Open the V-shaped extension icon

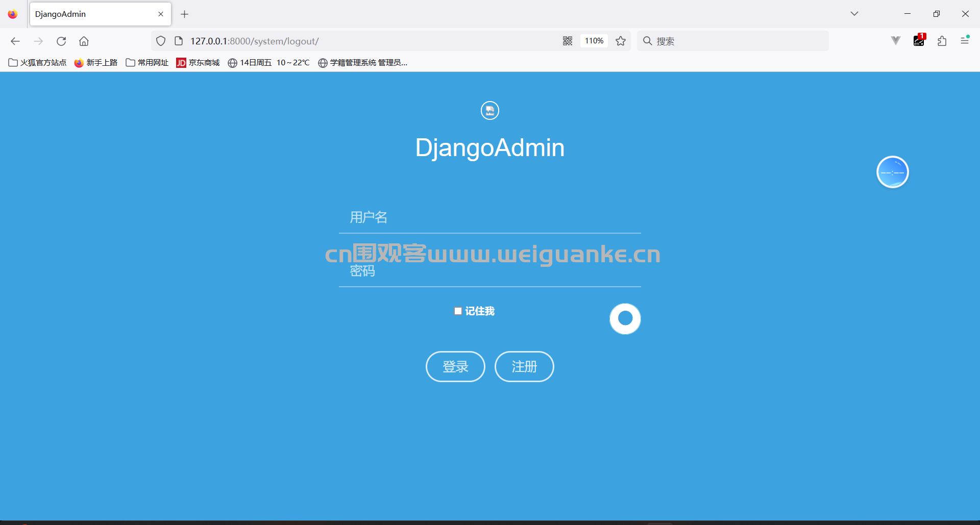(x=896, y=41)
